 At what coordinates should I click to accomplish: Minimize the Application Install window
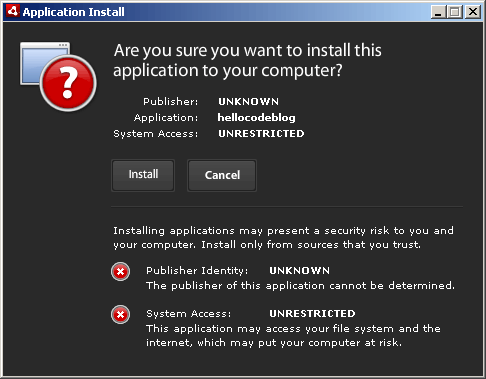click(x=438, y=12)
